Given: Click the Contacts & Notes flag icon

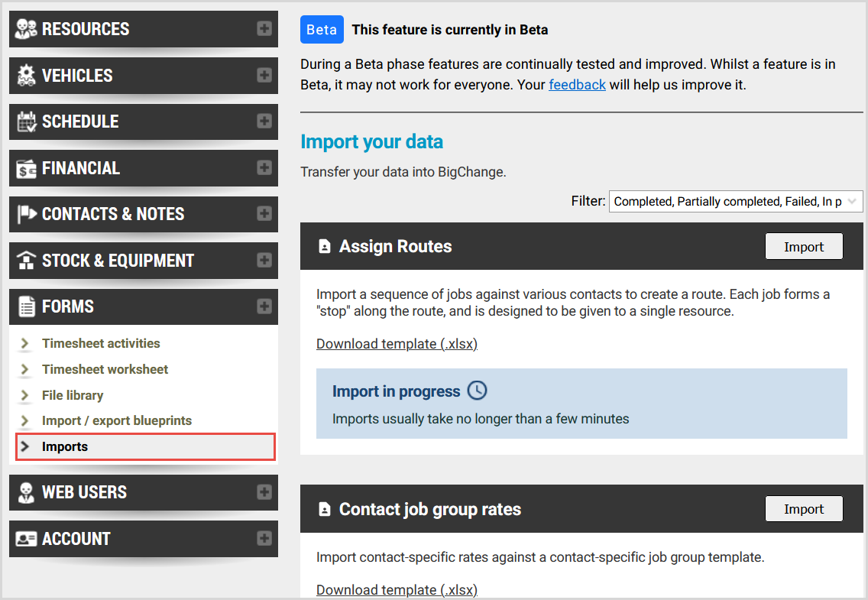Looking at the screenshot, I should pos(27,214).
